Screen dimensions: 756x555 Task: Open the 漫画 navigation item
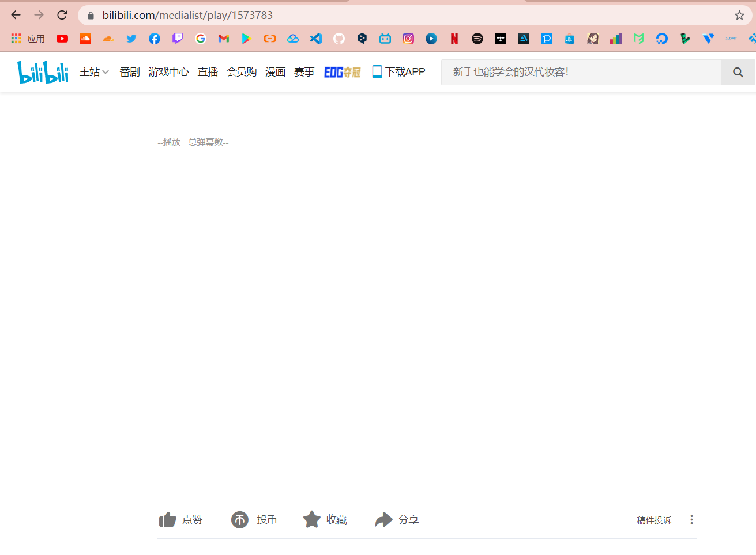276,72
